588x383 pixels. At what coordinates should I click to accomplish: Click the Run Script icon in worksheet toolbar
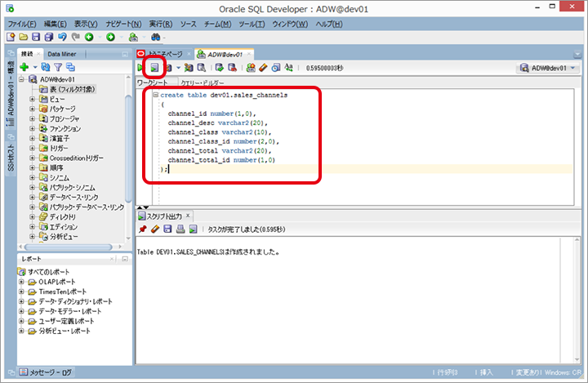pyautogui.click(x=154, y=67)
